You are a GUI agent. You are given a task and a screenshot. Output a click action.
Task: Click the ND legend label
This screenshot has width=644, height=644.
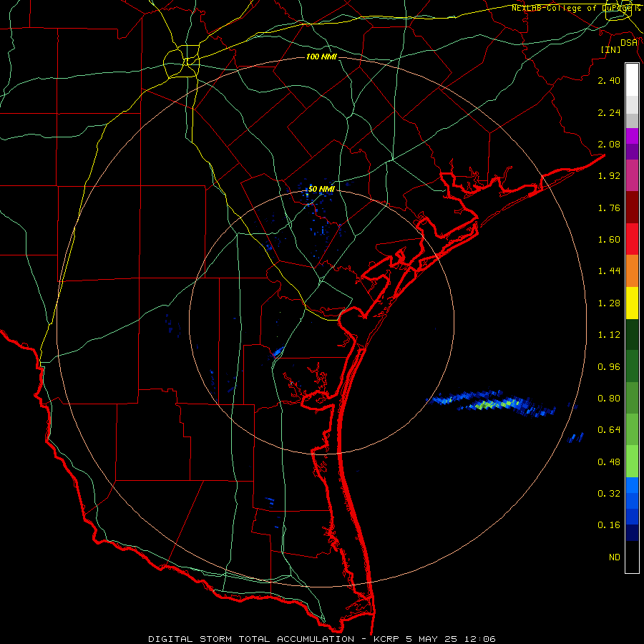(x=615, y=557)
